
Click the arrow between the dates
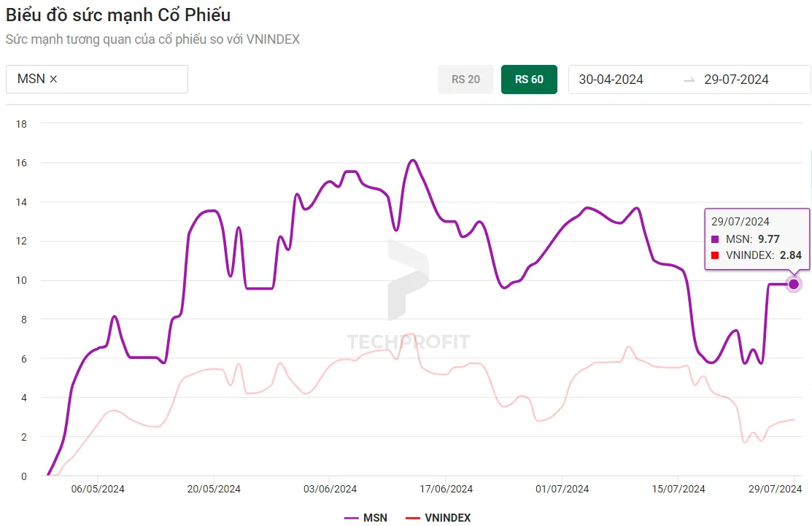689,80
